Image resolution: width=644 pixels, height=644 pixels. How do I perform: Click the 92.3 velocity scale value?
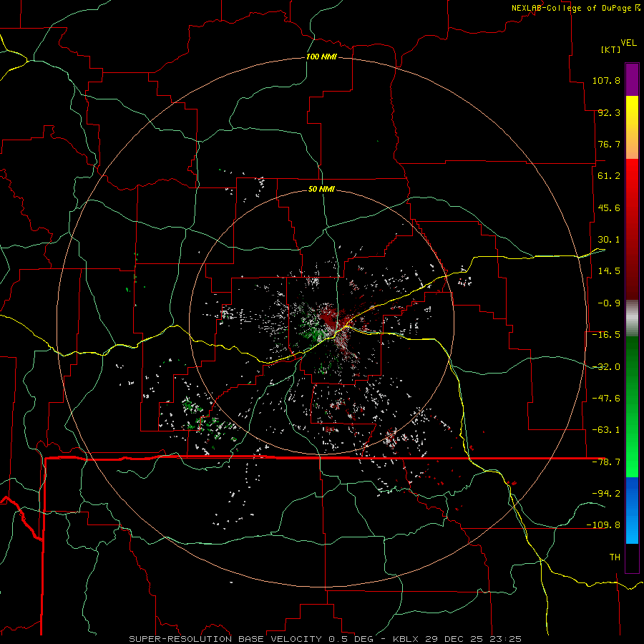coord(609,112)
